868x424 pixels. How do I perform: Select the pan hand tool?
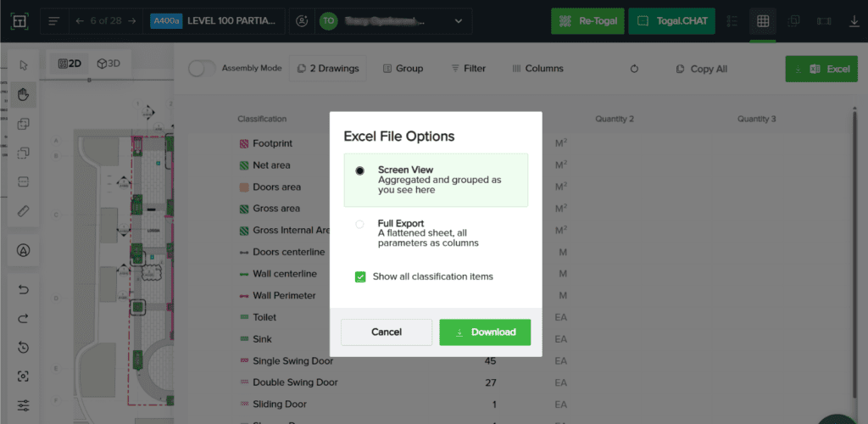pos(23,95)
